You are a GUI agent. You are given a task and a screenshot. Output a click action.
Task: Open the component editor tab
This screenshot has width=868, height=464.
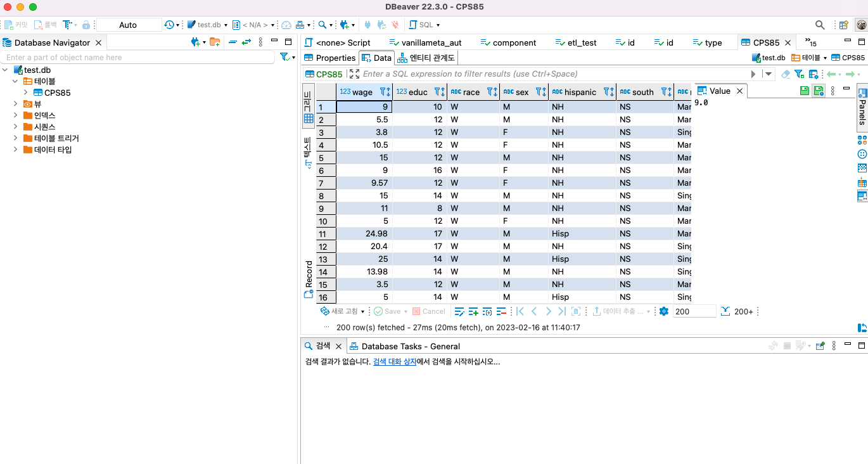(x=509, y=42)
